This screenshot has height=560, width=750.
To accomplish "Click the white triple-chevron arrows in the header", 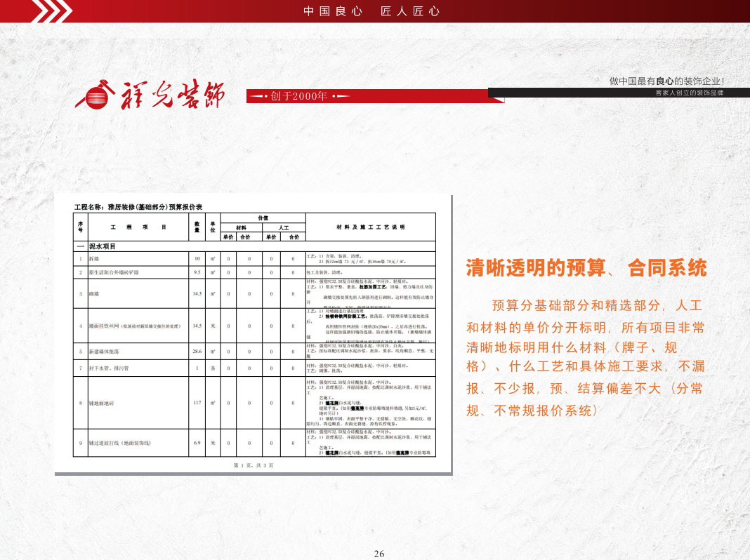I will pos(52,11).
